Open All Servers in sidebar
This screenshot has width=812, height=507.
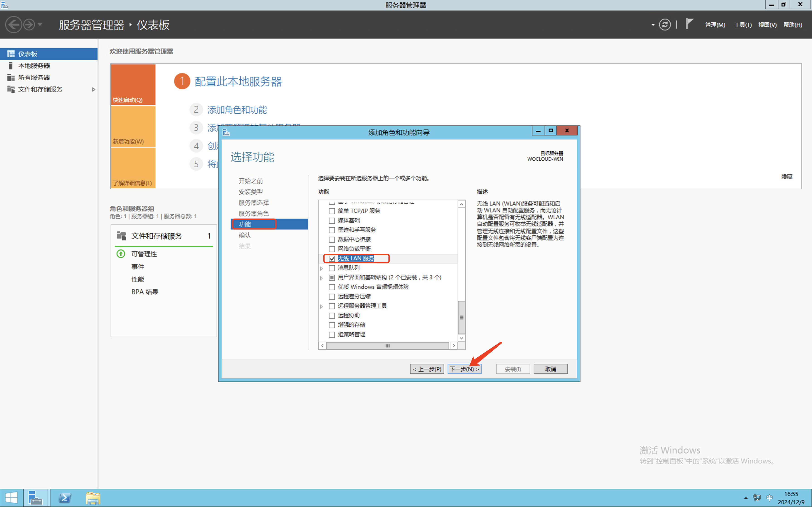[x=34, y=77]
